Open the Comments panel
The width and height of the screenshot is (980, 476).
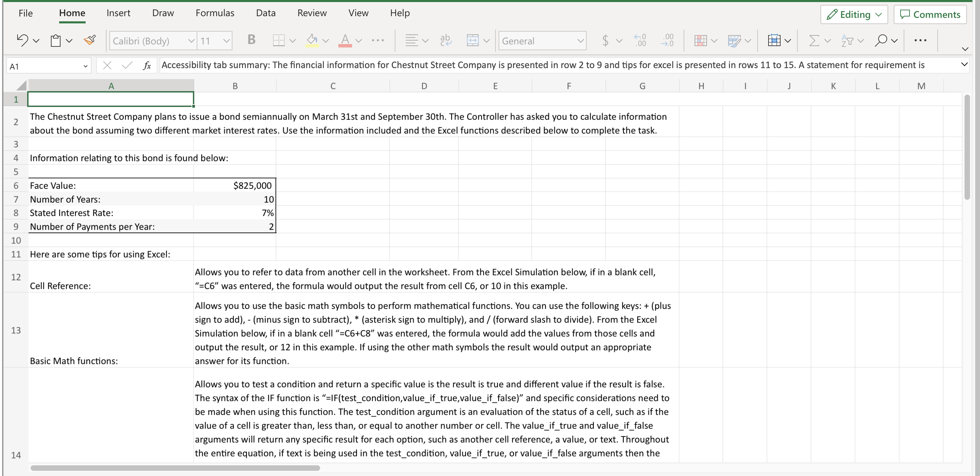pos(930,14)
